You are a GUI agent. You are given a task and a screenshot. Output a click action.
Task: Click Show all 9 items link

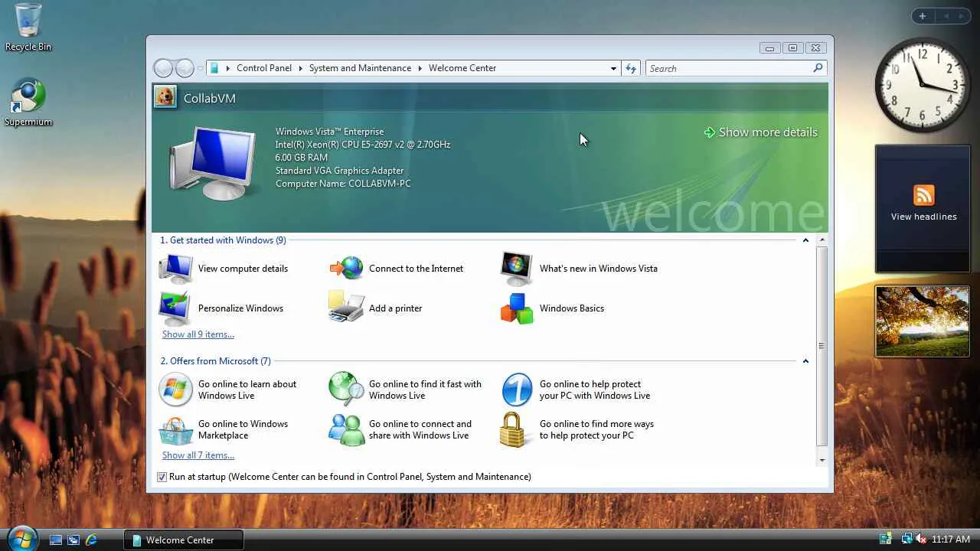(198, 334)
